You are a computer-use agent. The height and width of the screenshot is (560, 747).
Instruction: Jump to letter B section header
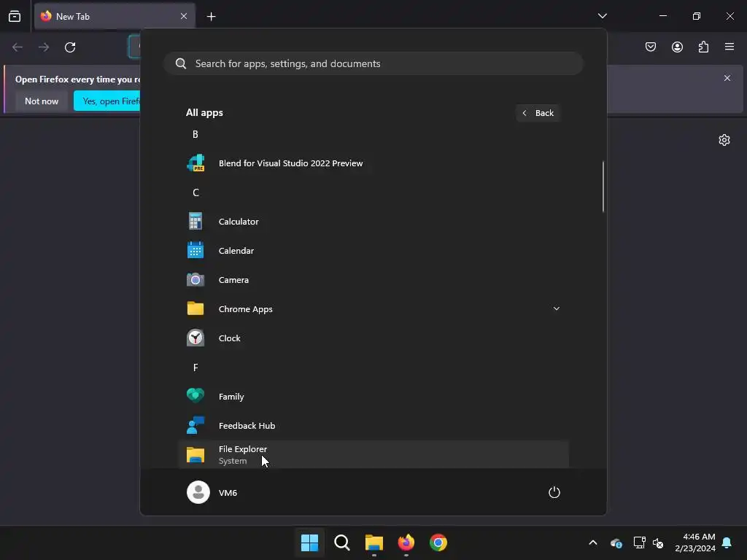point(196,134)
